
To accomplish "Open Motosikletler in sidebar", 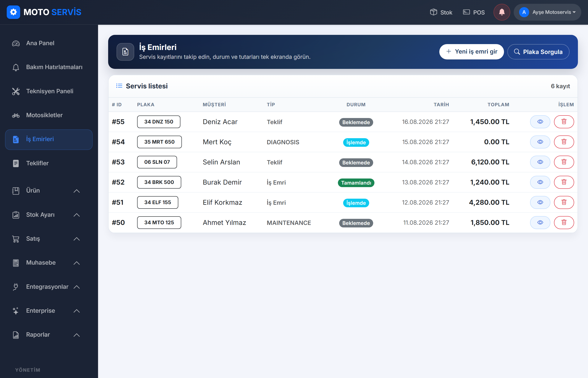I will (x=49, y=115).
